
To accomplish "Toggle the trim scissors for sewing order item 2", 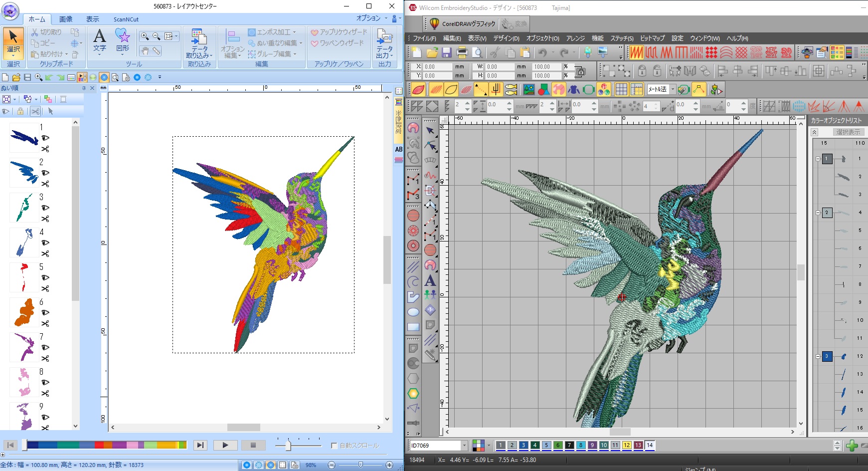I will coord(45,184).
